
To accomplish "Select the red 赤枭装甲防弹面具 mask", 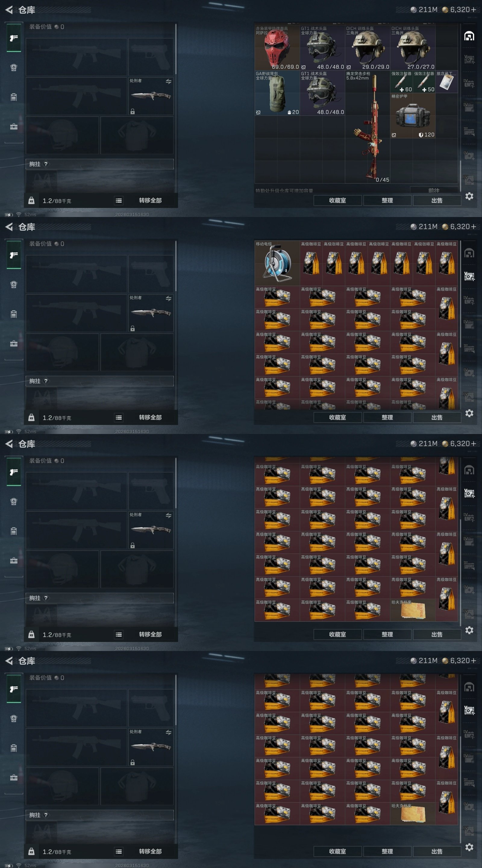I will pyautogui.click(x=277, y=48).
